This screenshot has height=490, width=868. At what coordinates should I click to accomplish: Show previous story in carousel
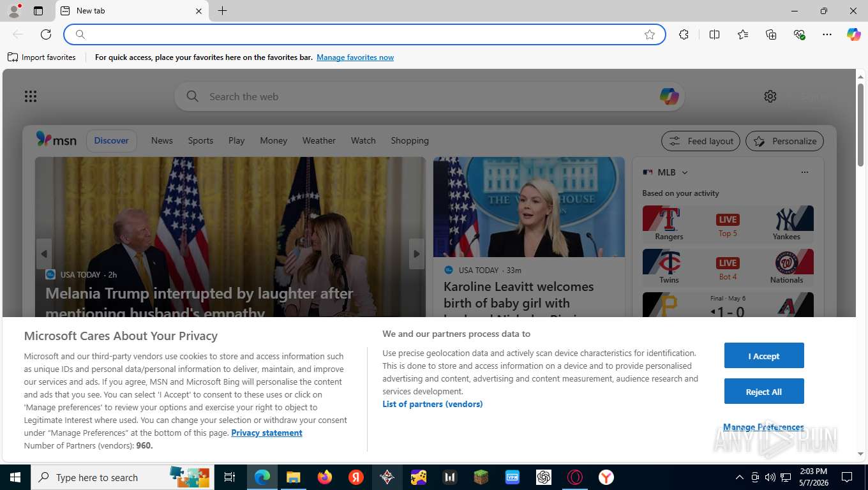point(44,254)
